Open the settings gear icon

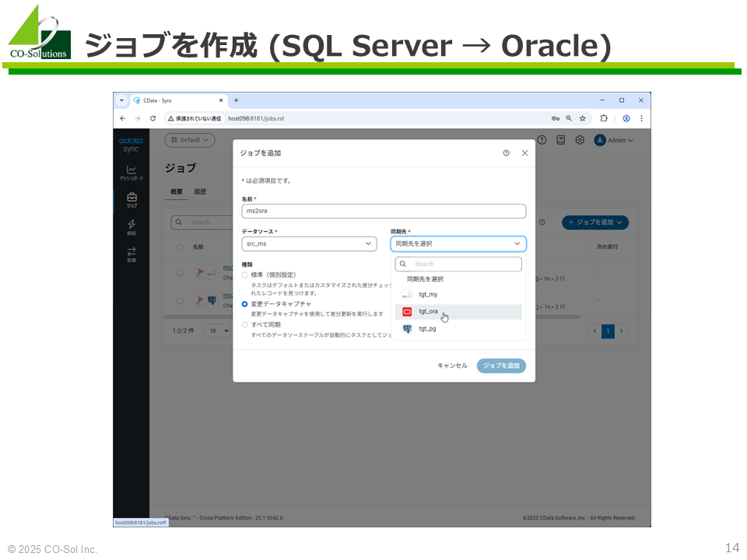[x=580, y=140]
